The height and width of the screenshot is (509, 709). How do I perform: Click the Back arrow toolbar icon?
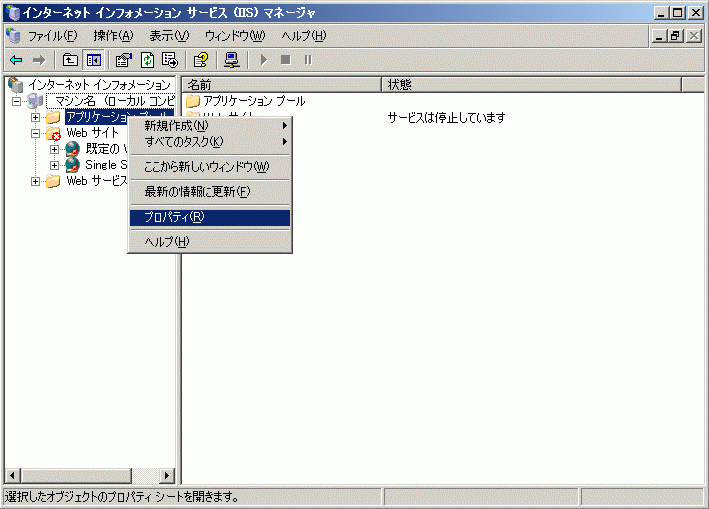[17, 60]
